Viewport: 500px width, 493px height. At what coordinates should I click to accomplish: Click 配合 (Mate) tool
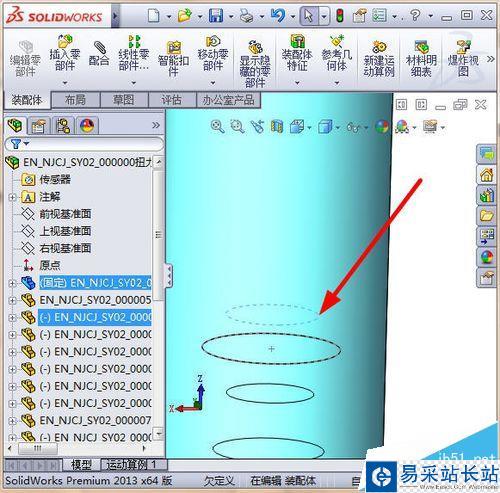point(99,53)
